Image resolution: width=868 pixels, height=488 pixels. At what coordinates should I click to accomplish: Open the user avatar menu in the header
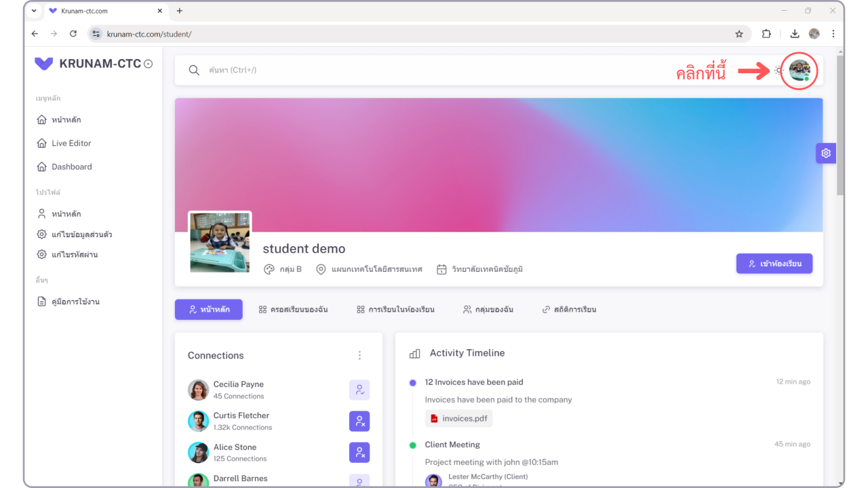800,70
